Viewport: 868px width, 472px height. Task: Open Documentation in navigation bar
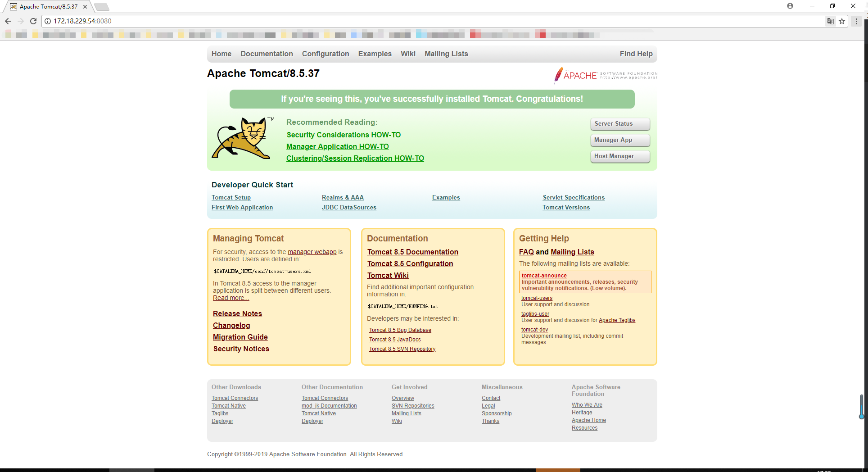[267, 54]
